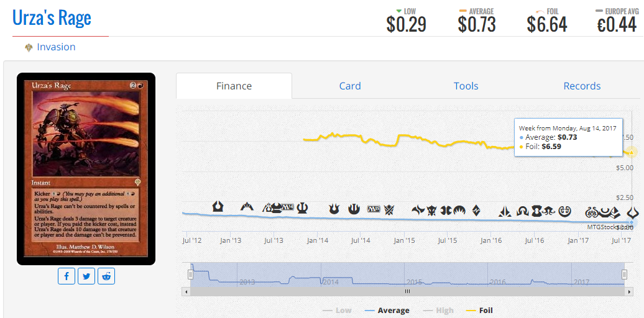The width and height of the screenshot is (644, 318).
Task: Click the Magic Origins set icon near Jul '15
Action: (459, 210)
